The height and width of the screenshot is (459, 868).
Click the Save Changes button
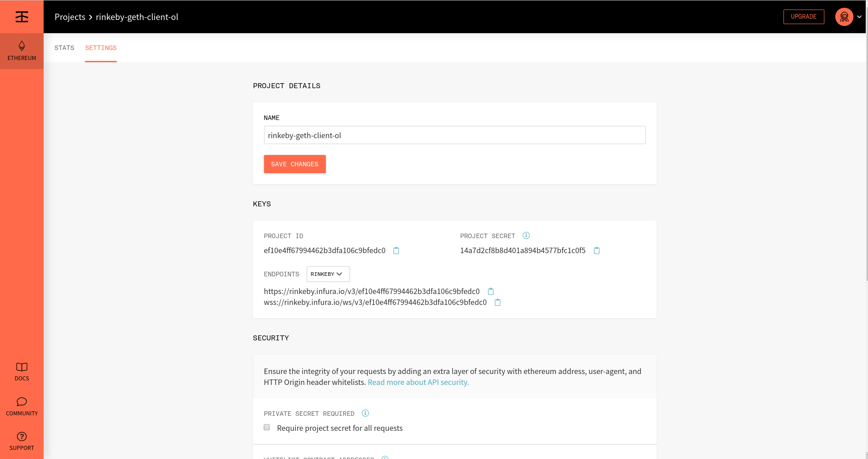[x=295, y=164]
